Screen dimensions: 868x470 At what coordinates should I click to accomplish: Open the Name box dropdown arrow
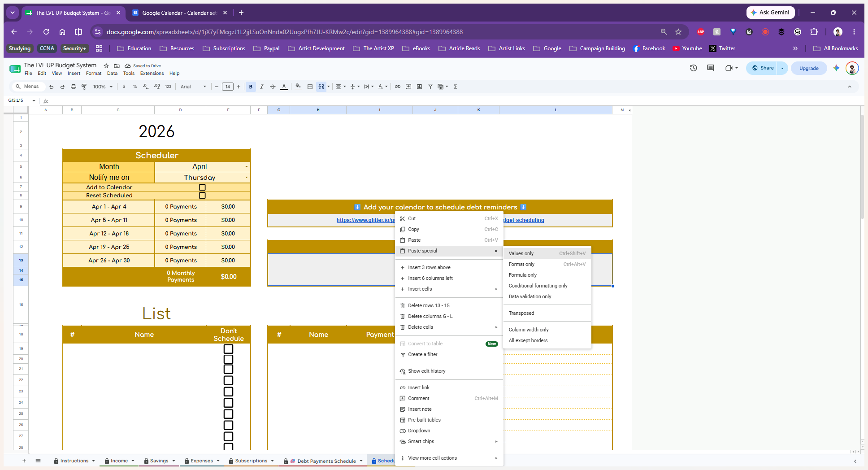click(34, 100)
